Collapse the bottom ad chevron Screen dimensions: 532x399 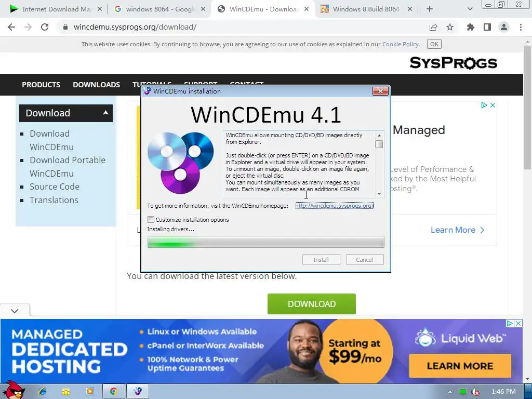coord(15,311)
